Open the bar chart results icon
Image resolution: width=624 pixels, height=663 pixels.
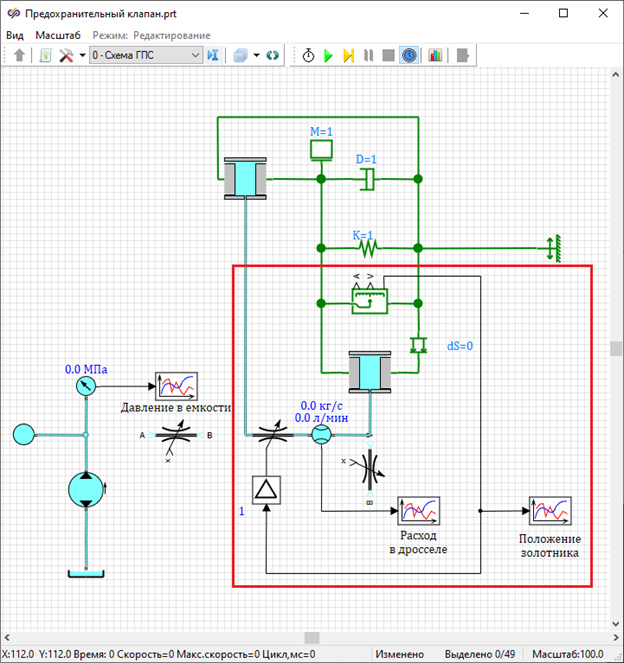click(435, 55)
